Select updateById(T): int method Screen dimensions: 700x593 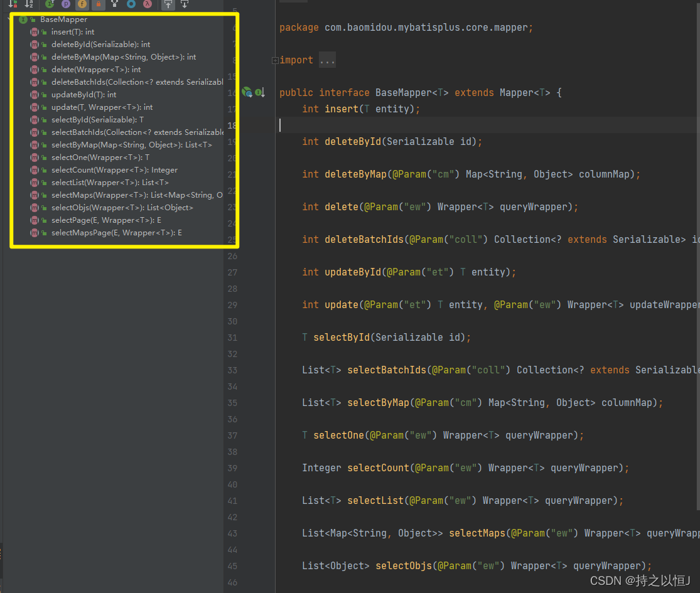83,95
